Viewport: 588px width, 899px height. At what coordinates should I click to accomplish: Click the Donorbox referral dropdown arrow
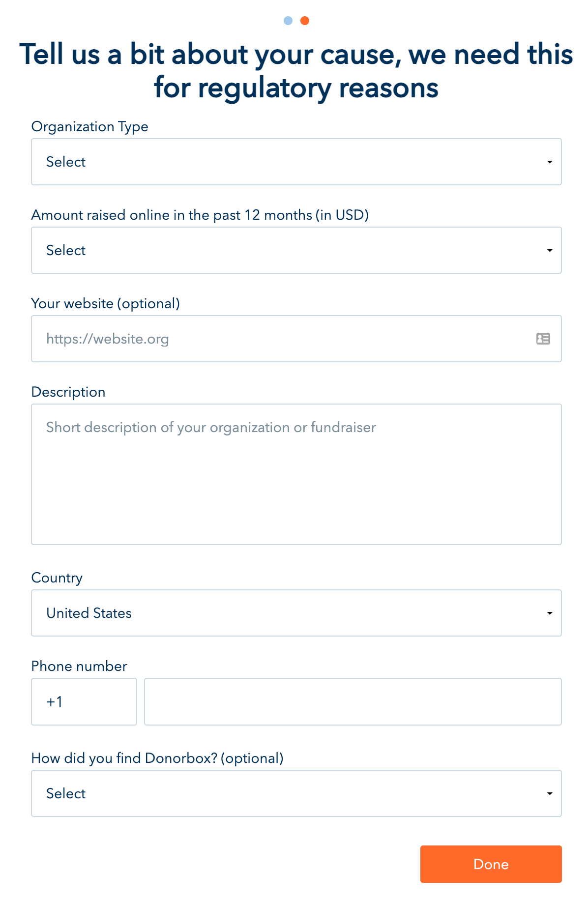[550, 794]
